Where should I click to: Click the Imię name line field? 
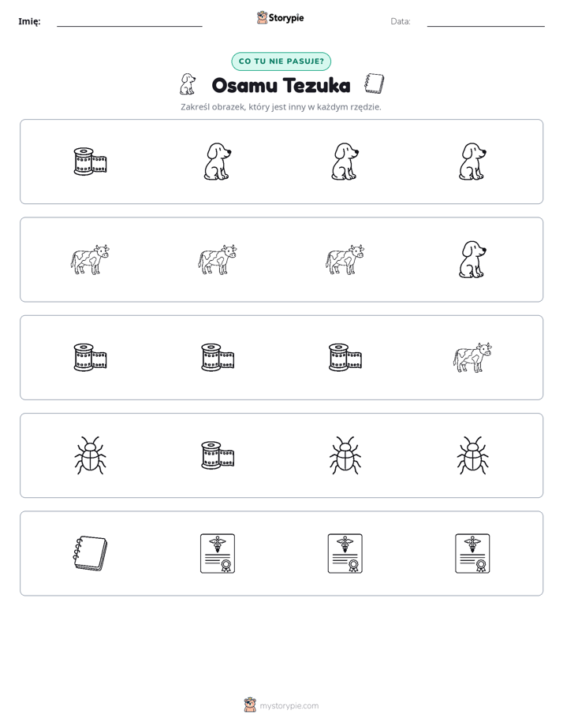(x=129, y=21)
